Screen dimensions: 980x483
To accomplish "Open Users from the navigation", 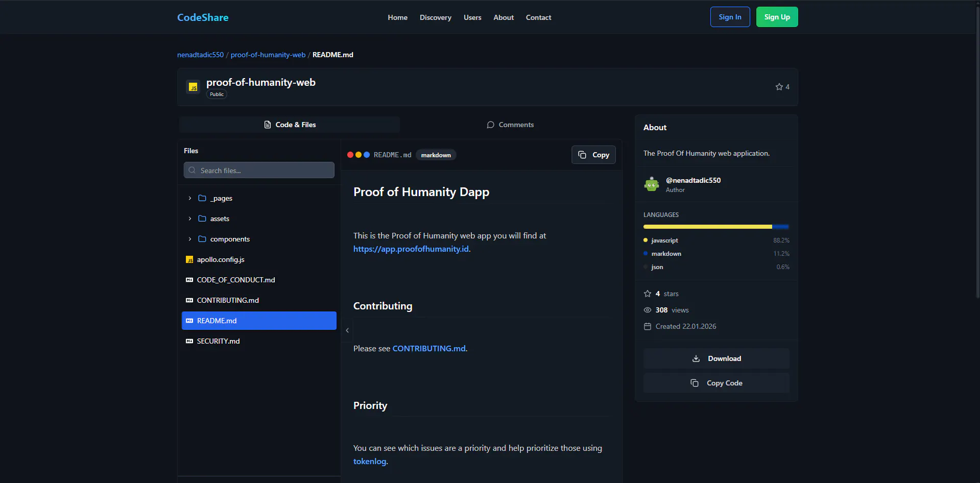I will (472, 17).
